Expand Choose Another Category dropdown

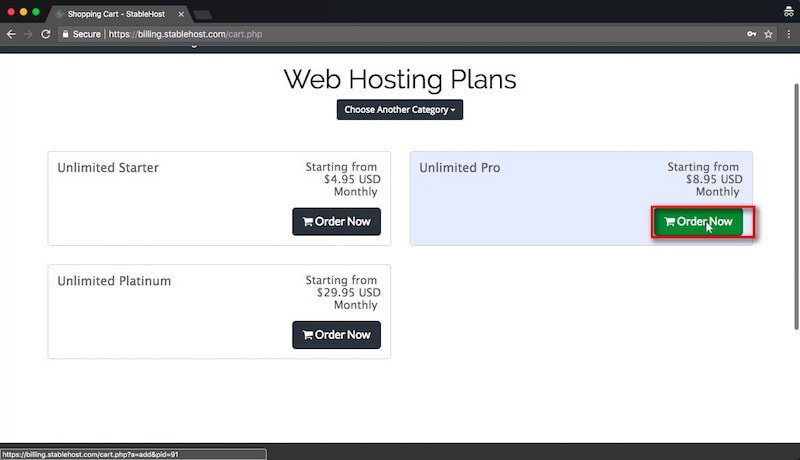pyautogui.click(x=399, y=110)
